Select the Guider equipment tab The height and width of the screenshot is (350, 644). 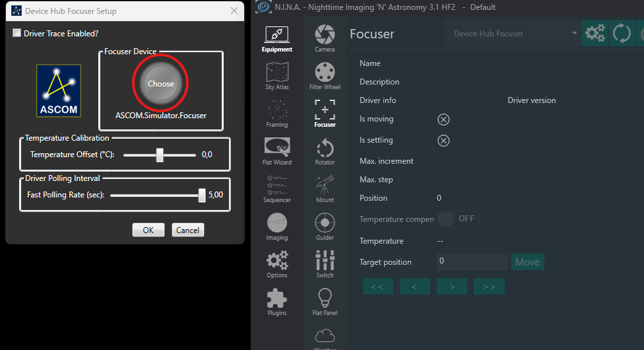(325, 227)
